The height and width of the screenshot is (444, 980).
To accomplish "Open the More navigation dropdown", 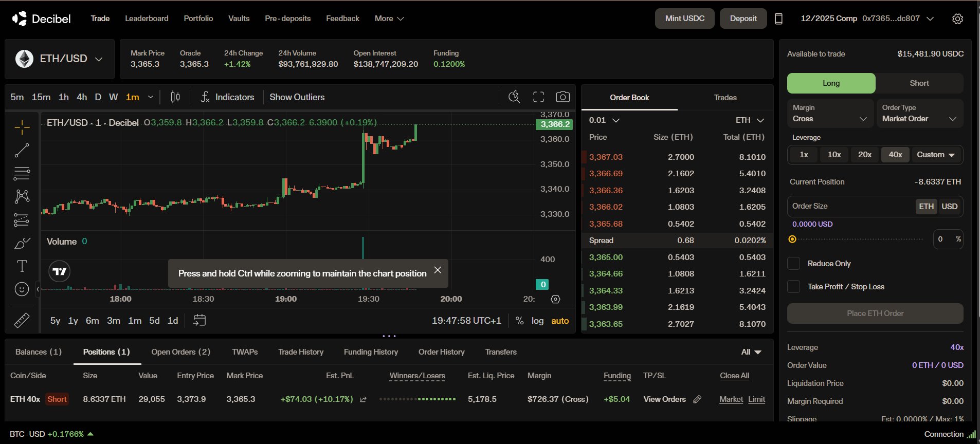I will coord(389,18).
